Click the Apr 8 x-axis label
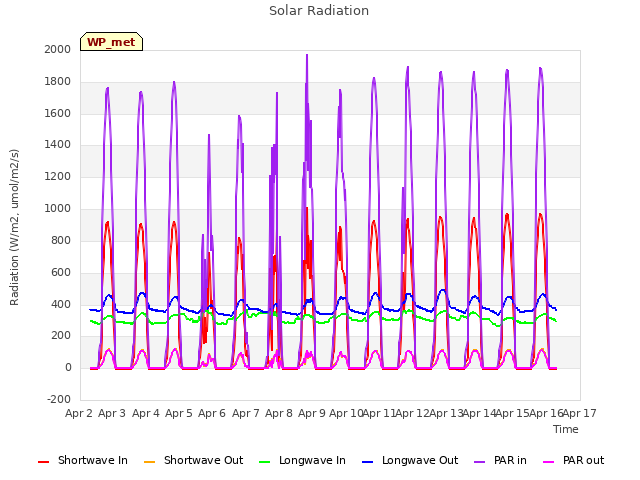This screenshot has width=640, height=480. coord(279,413)
